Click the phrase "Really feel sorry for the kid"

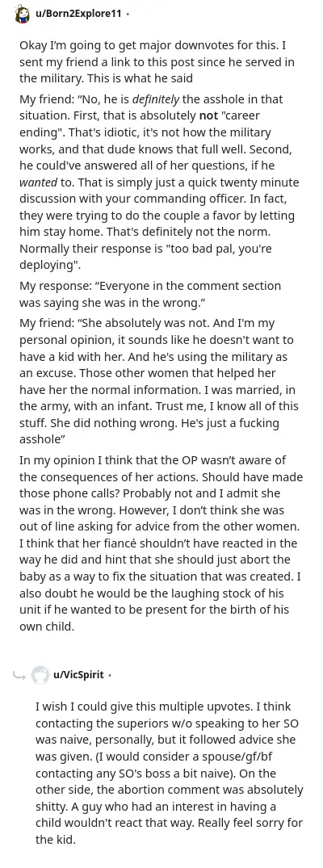[169, 831]
